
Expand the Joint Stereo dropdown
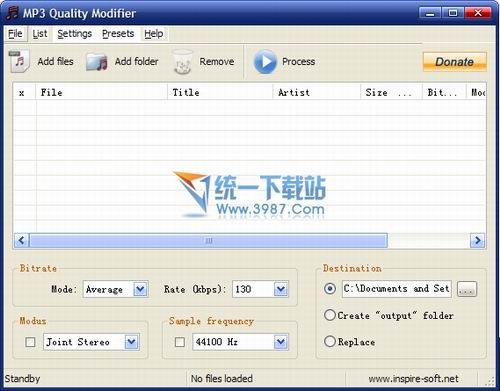coord(131,342)
